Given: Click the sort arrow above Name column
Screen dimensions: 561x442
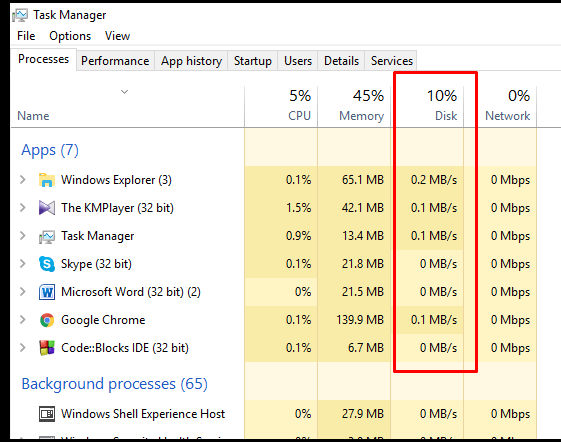Looking at the screenshot, I should pyautogui.click(x=124, y=92).
